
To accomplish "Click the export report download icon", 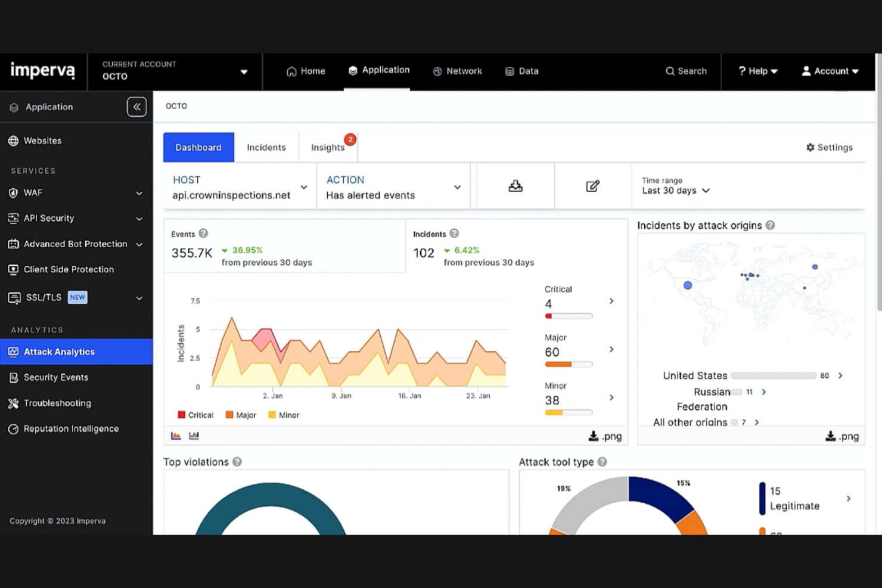I will click(x=514, y=185).
